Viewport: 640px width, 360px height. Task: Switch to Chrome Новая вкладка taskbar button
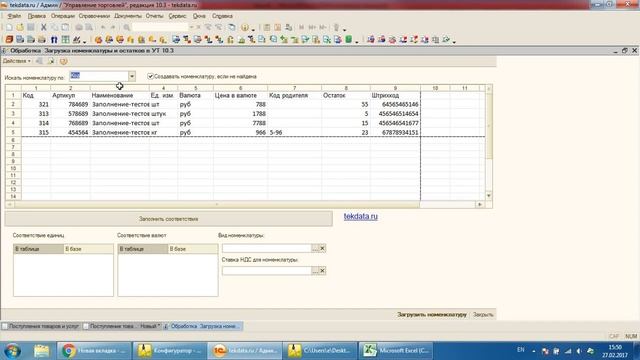pos(94,351)
